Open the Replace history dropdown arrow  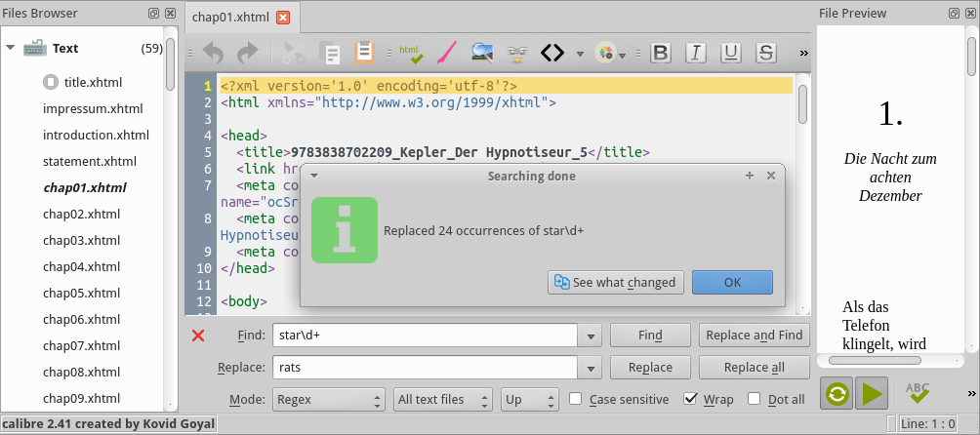point(590,368)
